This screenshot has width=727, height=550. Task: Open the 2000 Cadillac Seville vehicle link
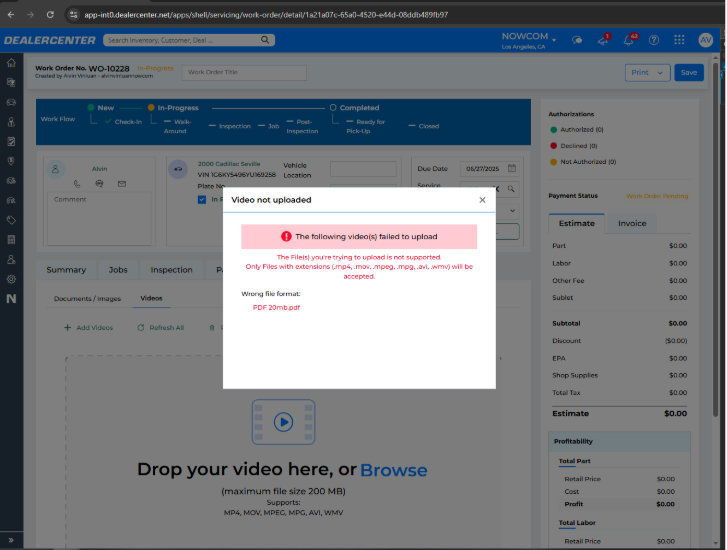229,164
